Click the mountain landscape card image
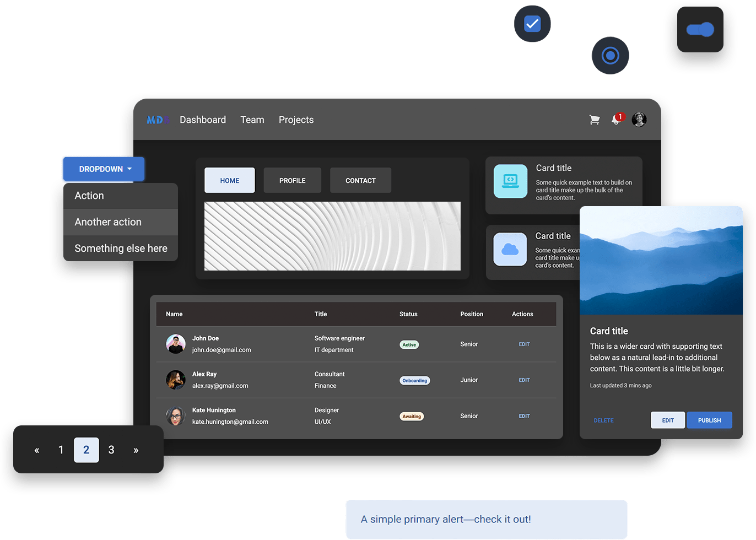The image size is (756, 540). point(661,260)
